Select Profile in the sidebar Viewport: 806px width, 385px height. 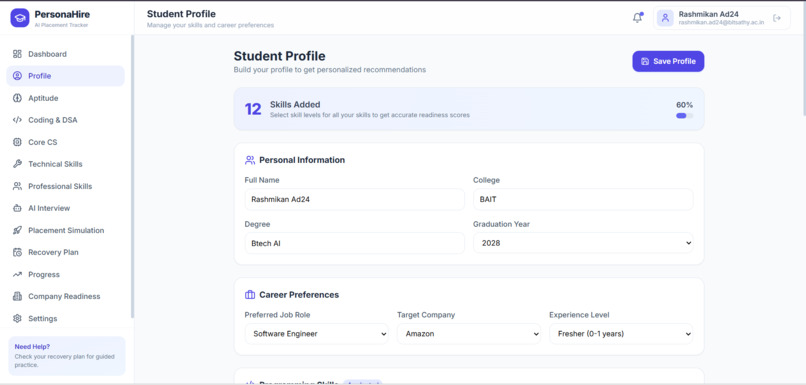(x=65, y=76)
